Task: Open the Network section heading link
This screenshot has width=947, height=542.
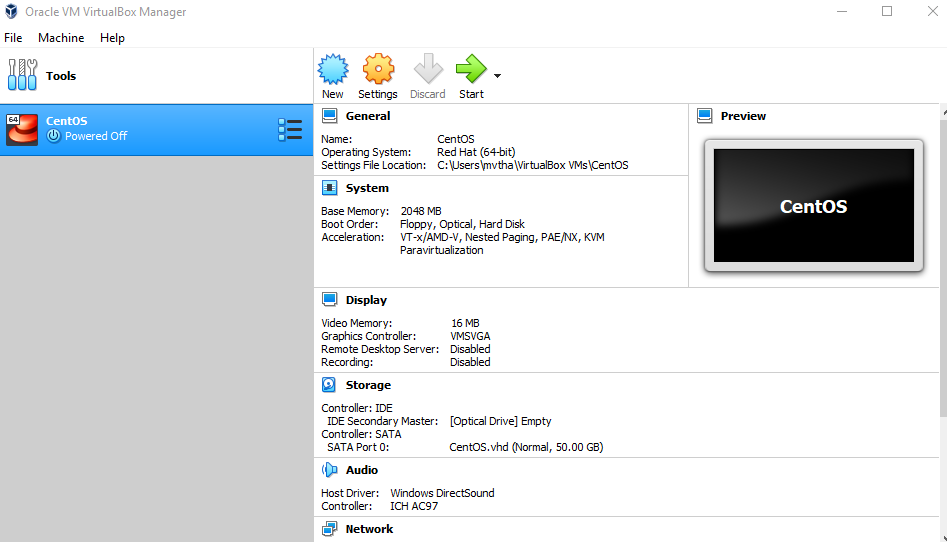Action: pos(369,529)
